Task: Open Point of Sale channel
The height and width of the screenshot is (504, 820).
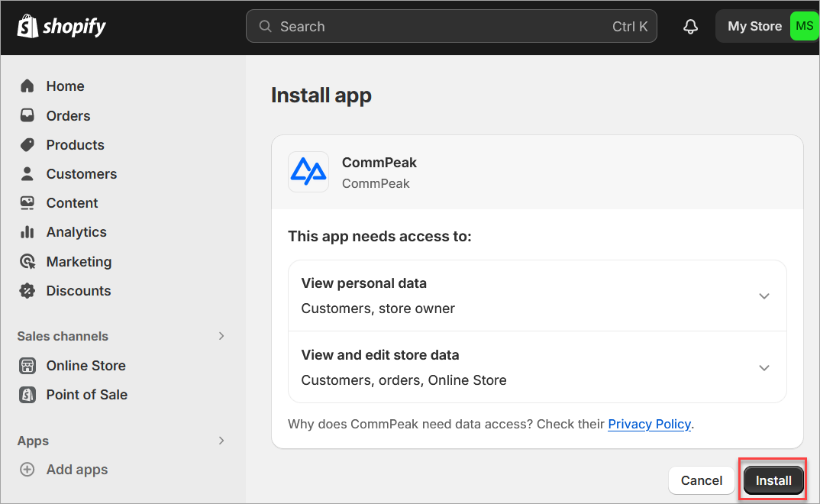Action: (x=87, y=395)
